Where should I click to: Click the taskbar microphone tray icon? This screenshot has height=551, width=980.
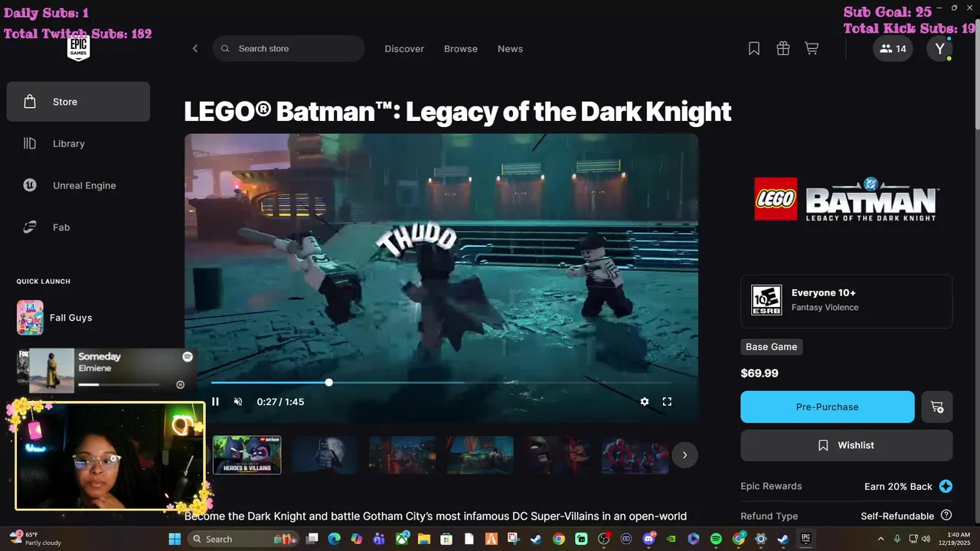(897, 539)
